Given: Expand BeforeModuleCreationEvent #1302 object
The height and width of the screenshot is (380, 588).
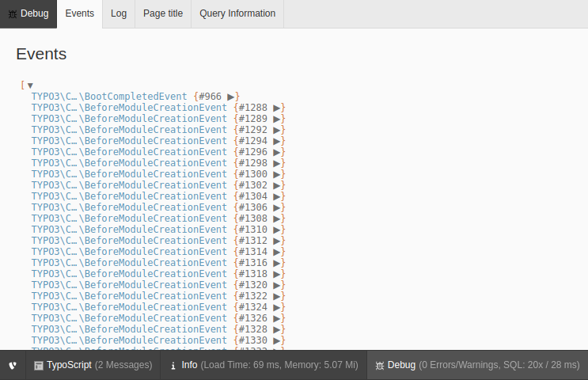Looking at the screenshot, I should 277,186.
